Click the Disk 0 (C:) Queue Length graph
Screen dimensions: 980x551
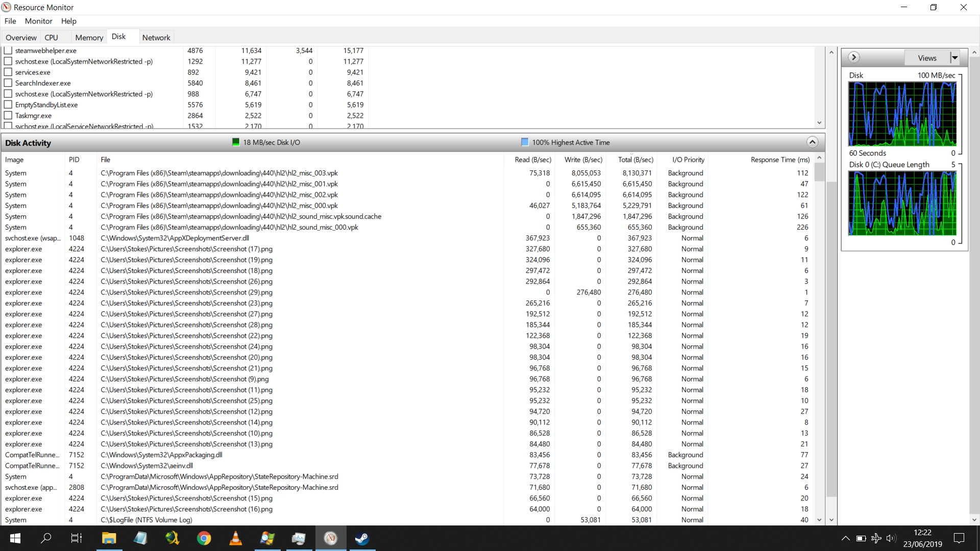point(902,203)
